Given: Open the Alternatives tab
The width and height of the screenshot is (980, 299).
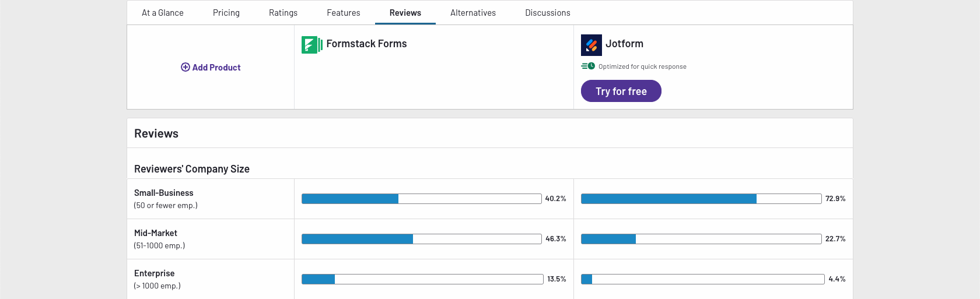Looking at the screenshot, I should [473, 13].
